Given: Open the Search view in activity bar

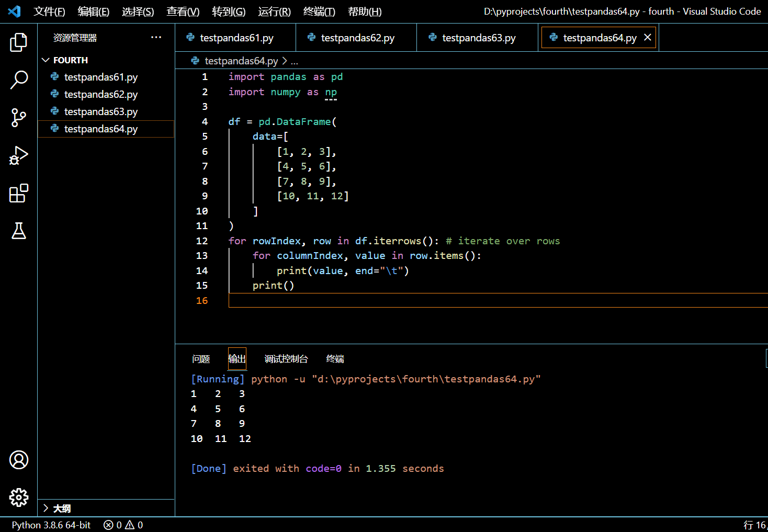Looking at the screenshot, I should (19, 80).
